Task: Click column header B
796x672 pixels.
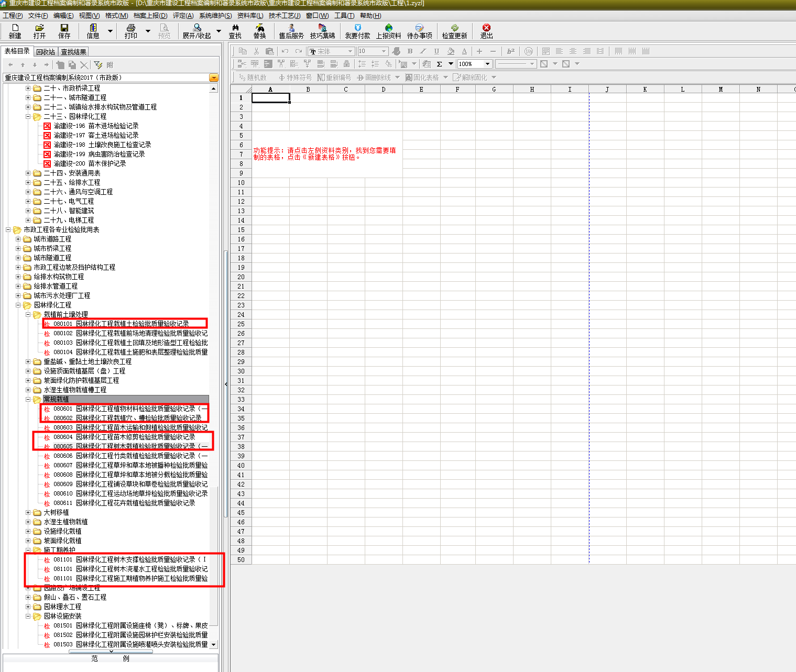Action: (x=308, y=89)
